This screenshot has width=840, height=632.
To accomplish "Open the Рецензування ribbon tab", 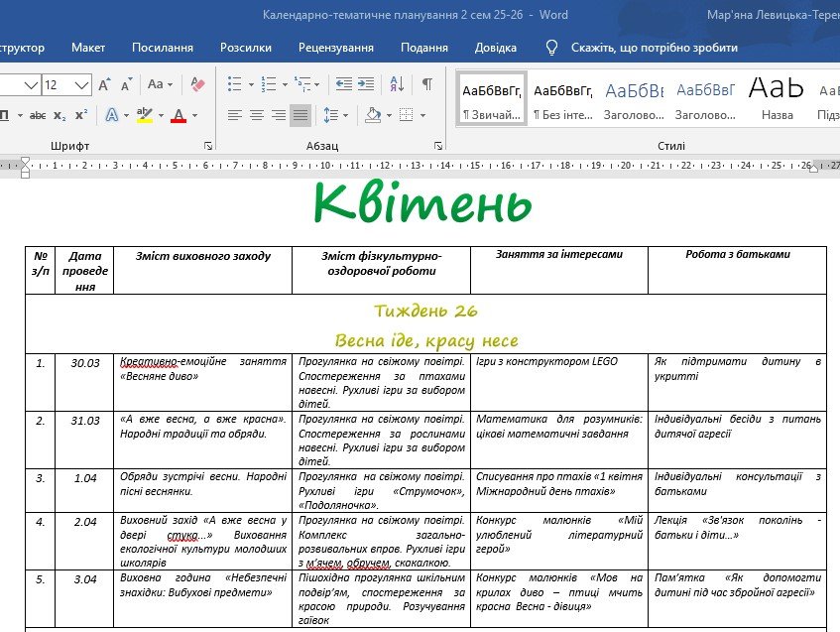I will point(335,48).
